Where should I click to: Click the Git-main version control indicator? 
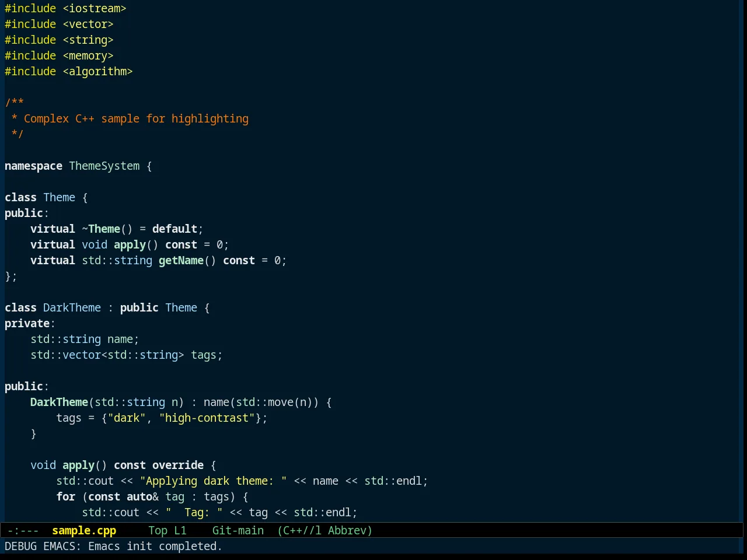point(238,530)
